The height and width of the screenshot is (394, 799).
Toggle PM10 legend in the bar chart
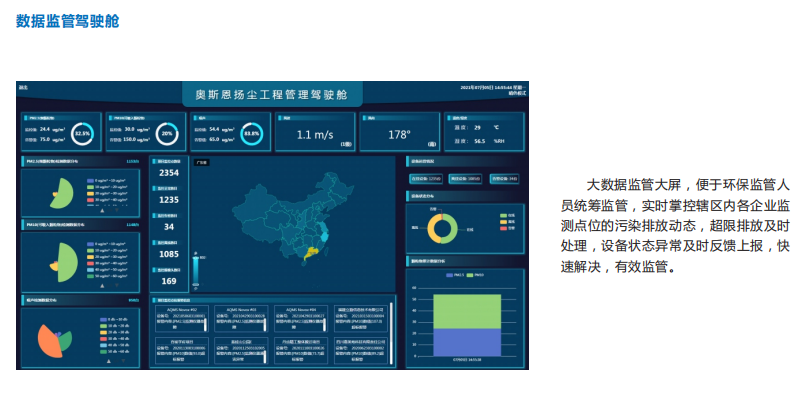(475, 275)
